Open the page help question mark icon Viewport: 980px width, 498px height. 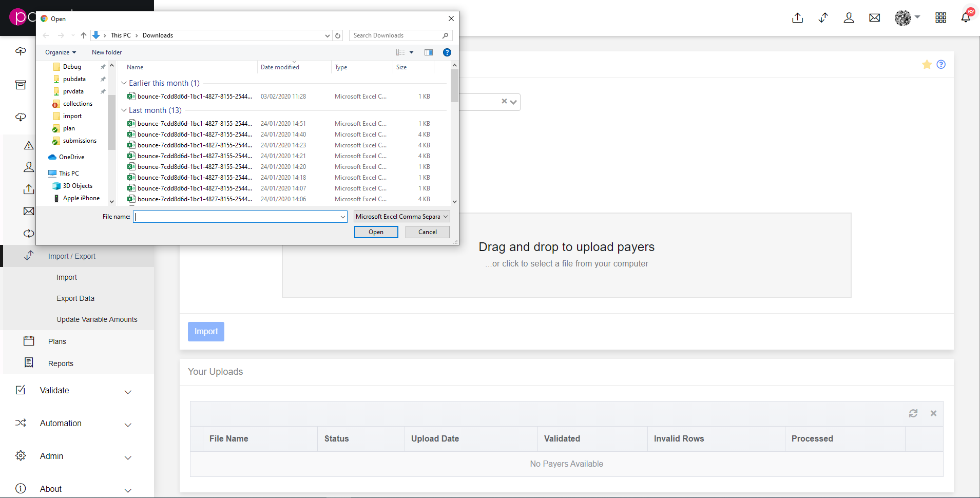pos(941,65)
